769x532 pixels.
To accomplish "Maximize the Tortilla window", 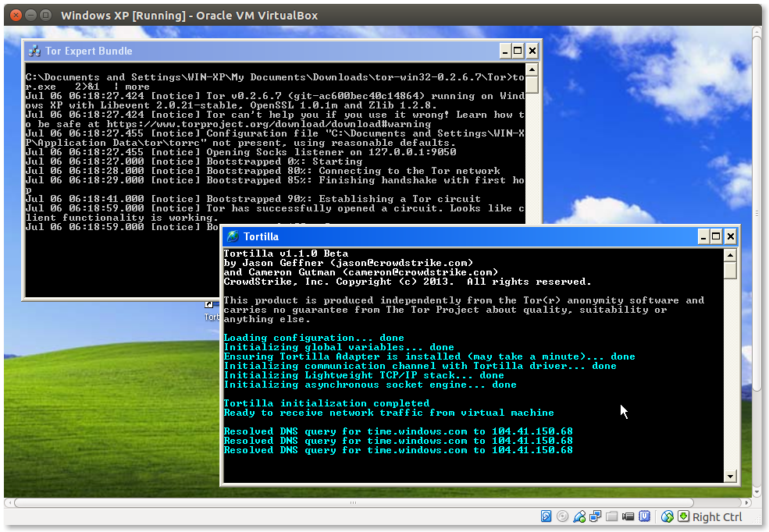I will [716, 236].
